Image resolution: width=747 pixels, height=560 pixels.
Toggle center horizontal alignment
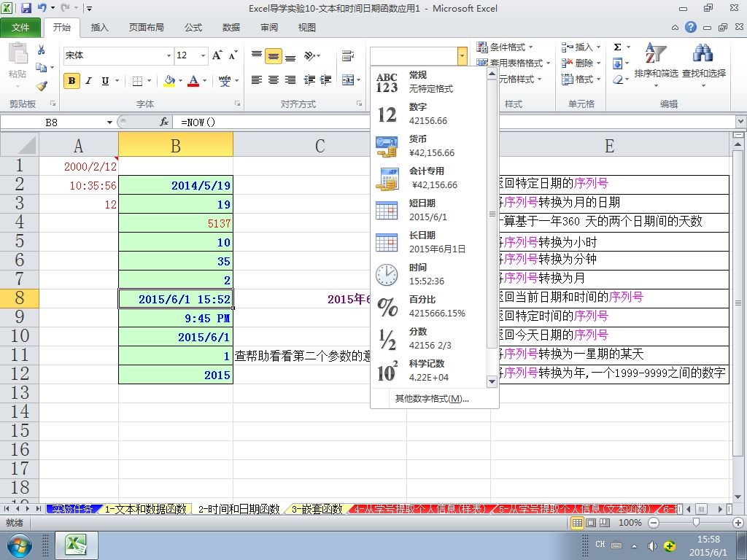[x=274, y=80]
